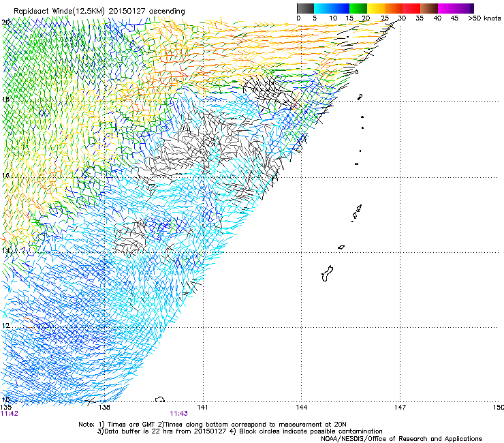
Task: Click the '>50 knots' legend label
Action: [484, 18]
